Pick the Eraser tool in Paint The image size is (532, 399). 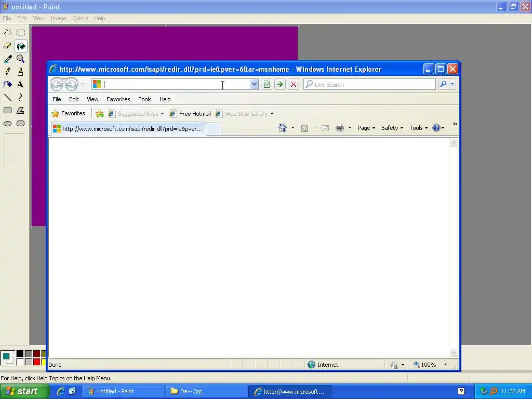click(x=8, y=46)
